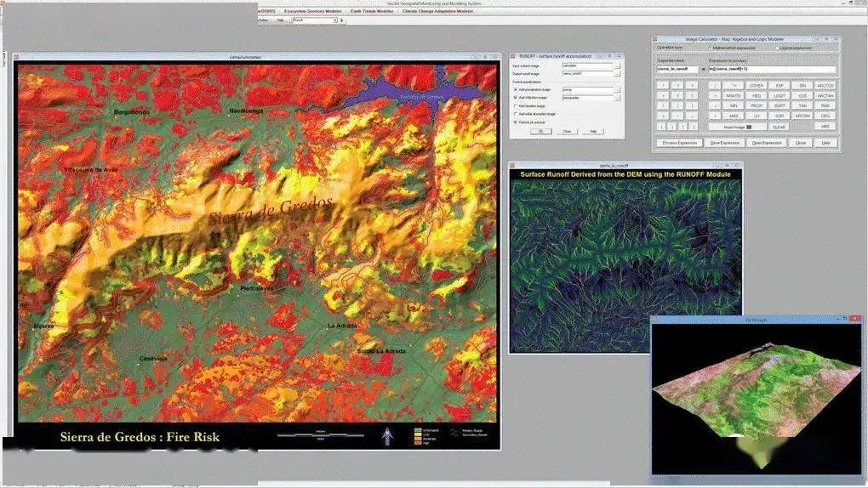Image resolution: width=868 pixels, height=488 pixels.
Task: Click the EXP function key
Action: coord(779,86)
